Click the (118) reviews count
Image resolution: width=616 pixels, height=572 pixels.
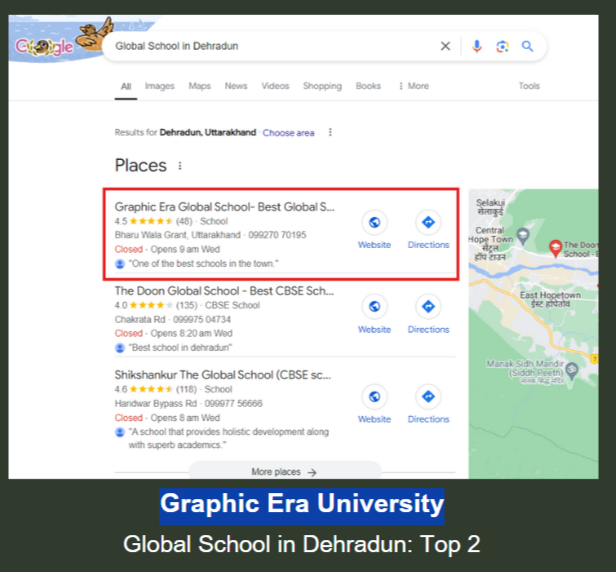186,389
